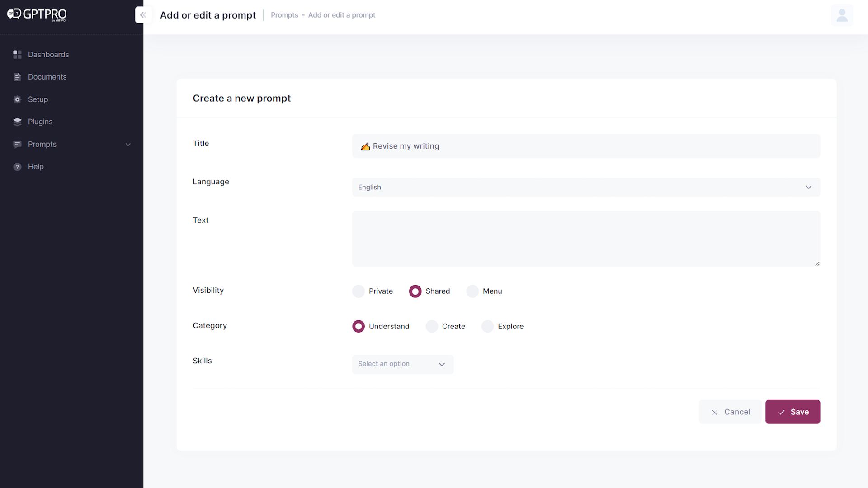
Task: Click the Help question mark icon
Action: click(x=17, y=167)
